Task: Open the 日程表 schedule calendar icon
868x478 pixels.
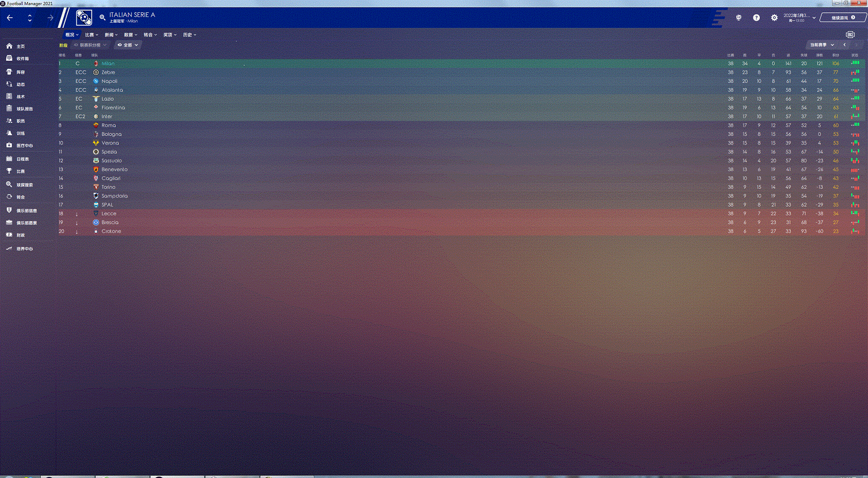Action: click(x=9, y=158)
